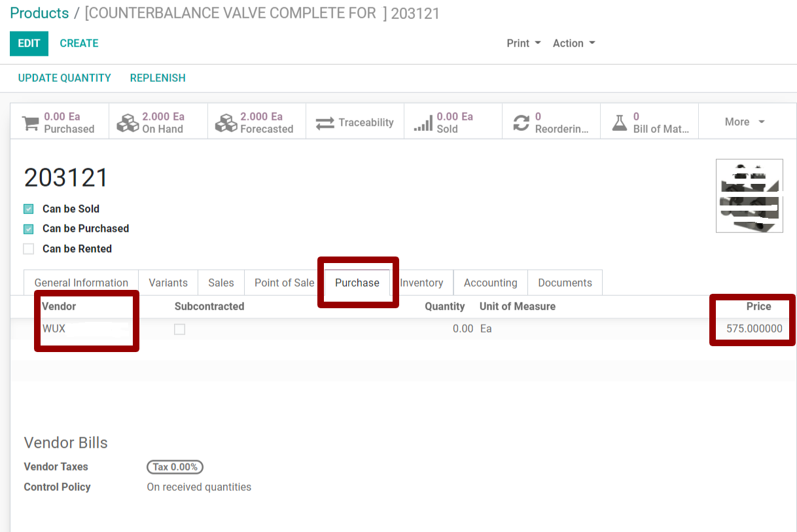Click the product image thumbnail
The height and width of the screenshot is (532, 797).
[749, 196]
